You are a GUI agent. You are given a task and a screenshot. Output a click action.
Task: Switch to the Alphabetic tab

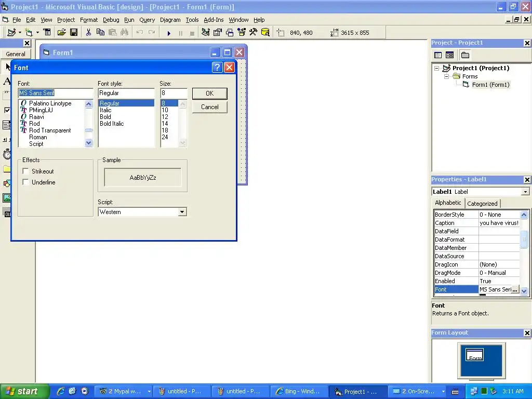tap(448, 203)
